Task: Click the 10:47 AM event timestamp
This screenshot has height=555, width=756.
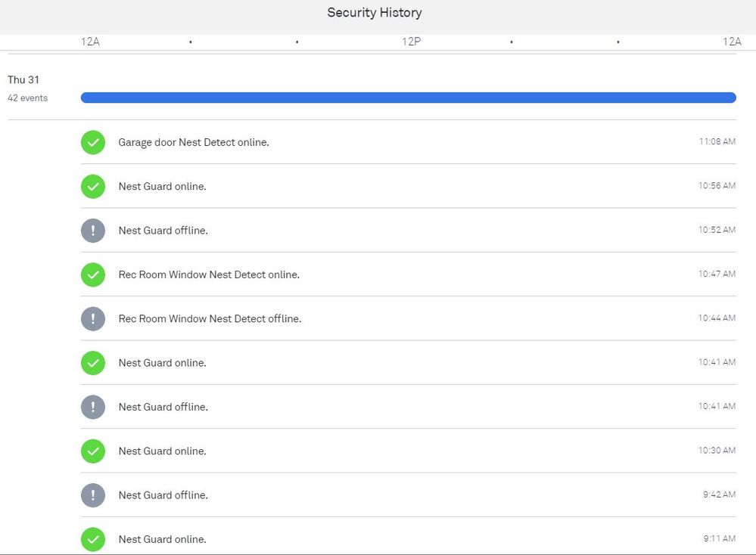Action: 717,274
